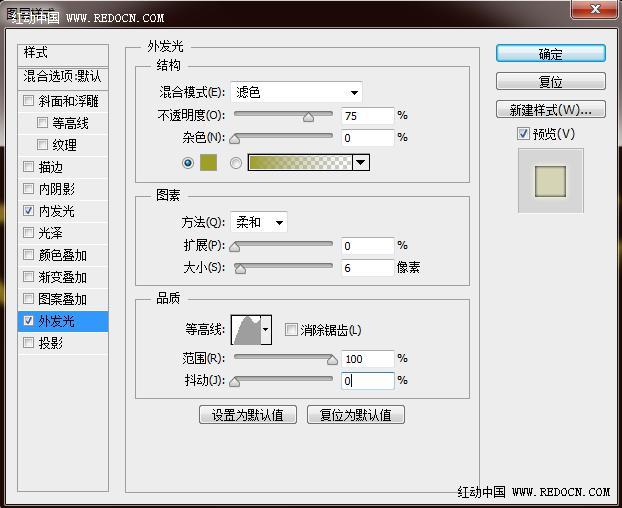Check the 消除锯齿(L) anti-alias checkbox
This screenshot has width=622, height=508.
coord(291,330)
